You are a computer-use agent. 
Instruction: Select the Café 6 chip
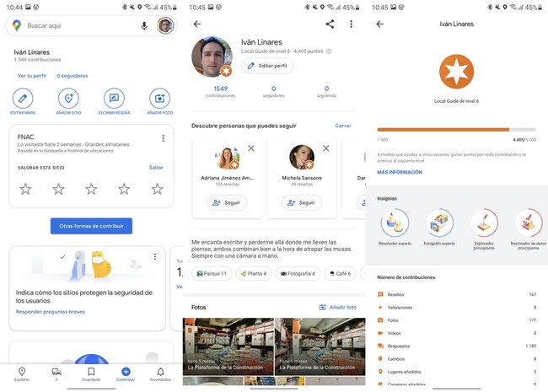[340, 274]
